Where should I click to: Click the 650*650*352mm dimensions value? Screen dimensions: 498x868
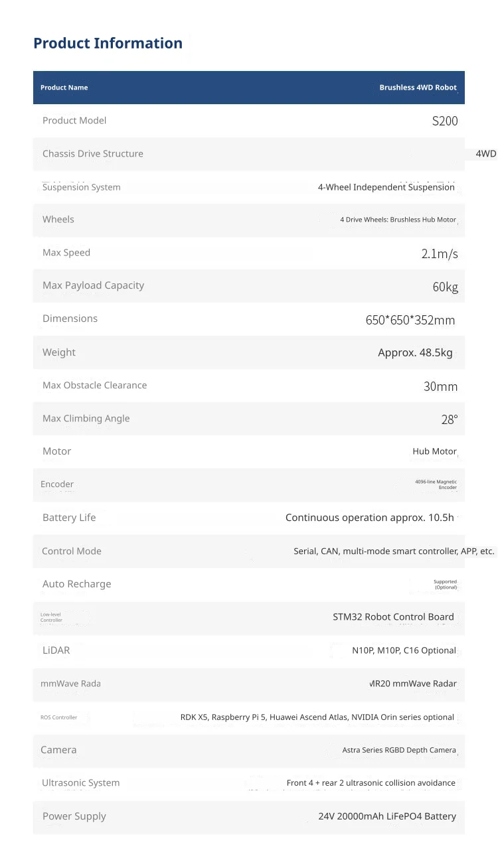tap(410, 320)
